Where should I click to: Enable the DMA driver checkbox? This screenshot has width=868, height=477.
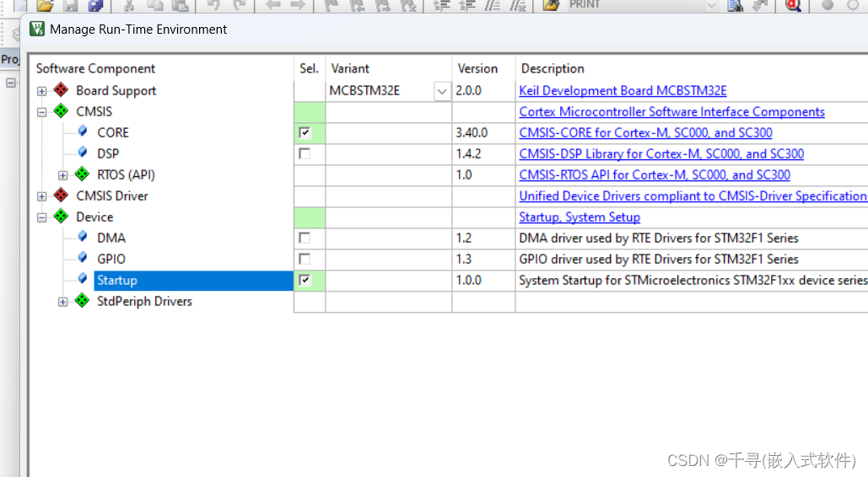(x=305, y=238)
